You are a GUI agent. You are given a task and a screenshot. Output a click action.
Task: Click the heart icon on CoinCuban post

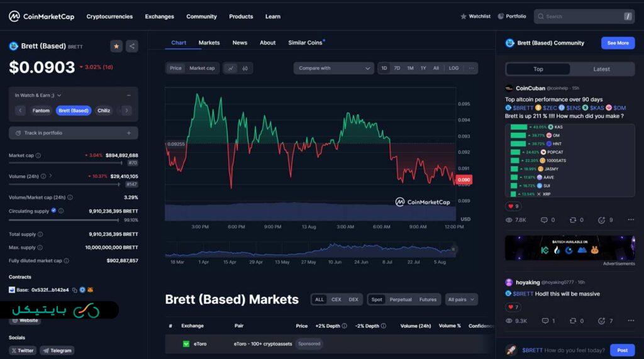click(510, 206)
